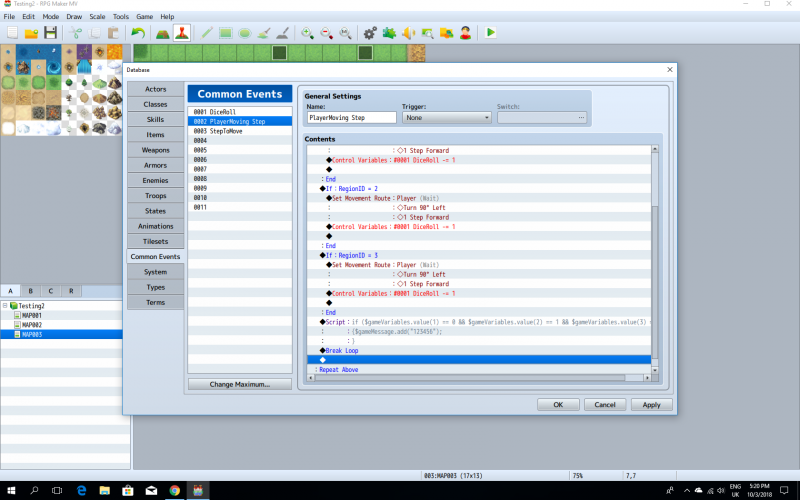Select the Flood Fill tool

[x=264, y=33]
